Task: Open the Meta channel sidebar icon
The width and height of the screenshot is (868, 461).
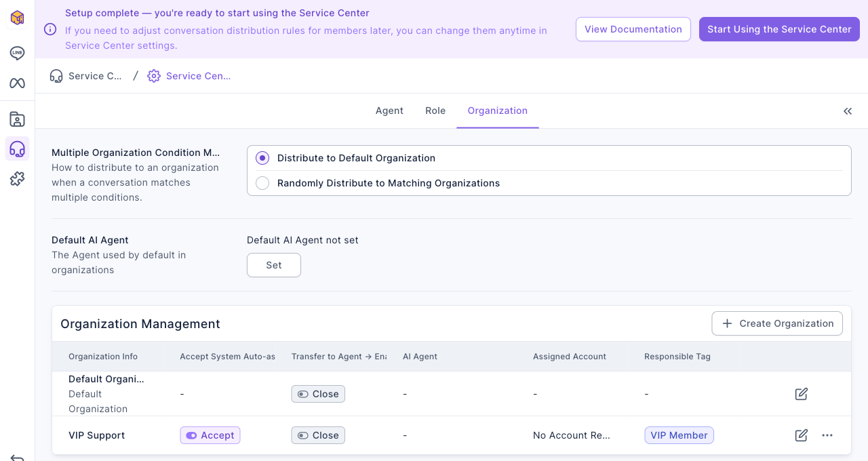Action: point(17,83)
